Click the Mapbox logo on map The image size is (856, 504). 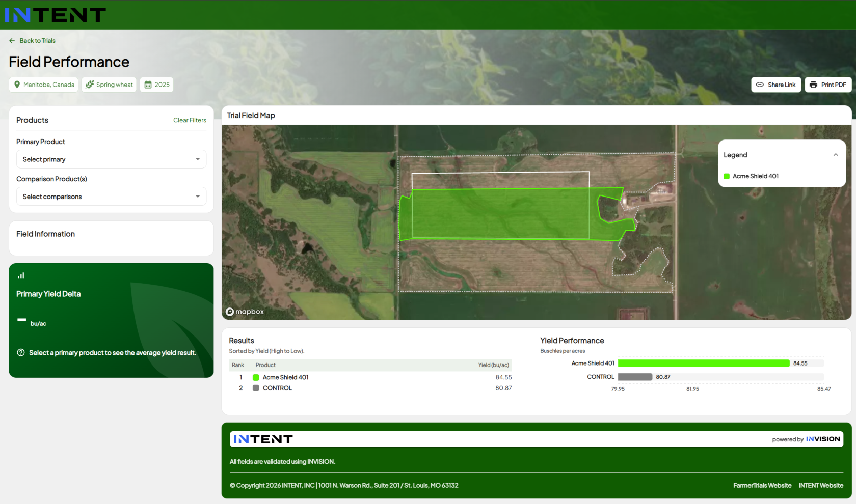[245, 312]
